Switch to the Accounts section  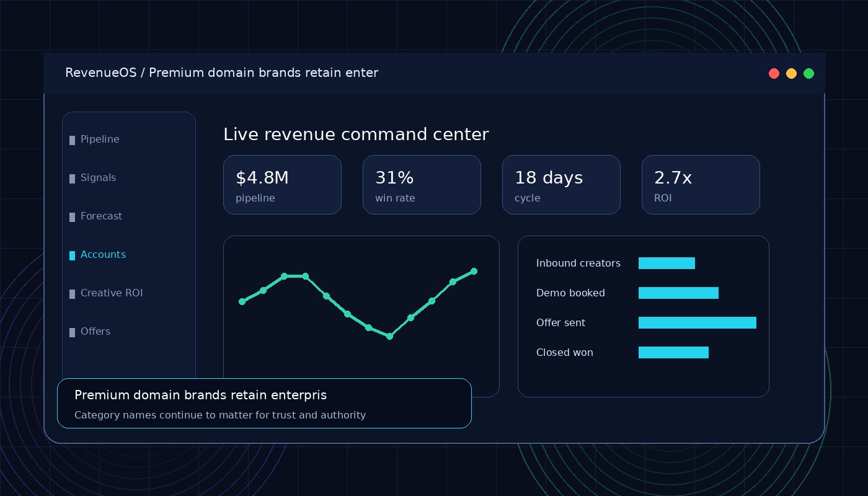103,255
